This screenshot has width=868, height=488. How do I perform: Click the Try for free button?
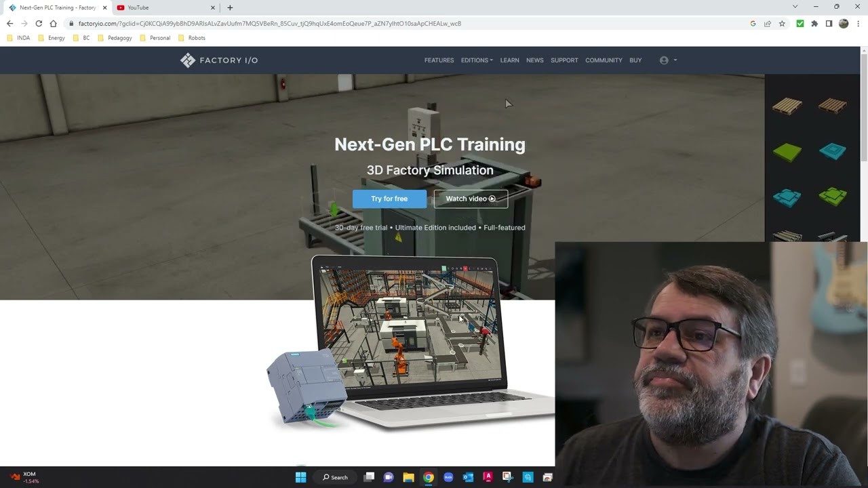coord(389,199)
